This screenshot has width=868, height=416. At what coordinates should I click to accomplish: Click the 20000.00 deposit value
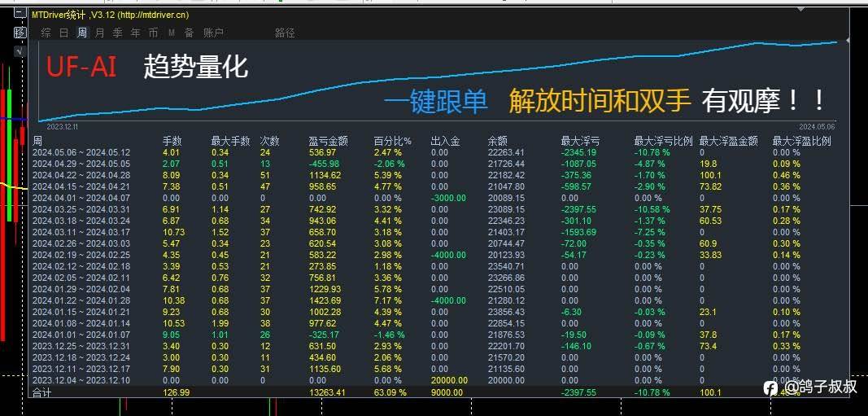coord(450,380)
